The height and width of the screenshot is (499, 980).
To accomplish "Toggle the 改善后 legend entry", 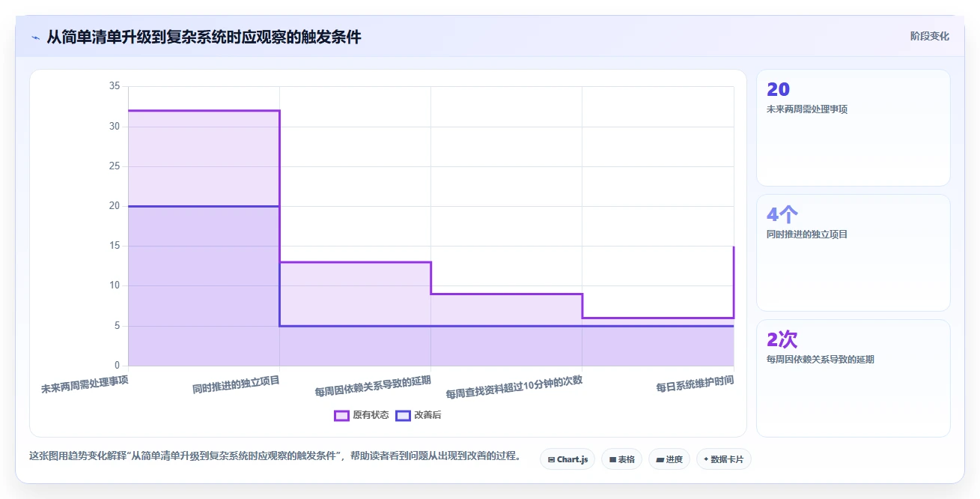I will pos(418,415).
